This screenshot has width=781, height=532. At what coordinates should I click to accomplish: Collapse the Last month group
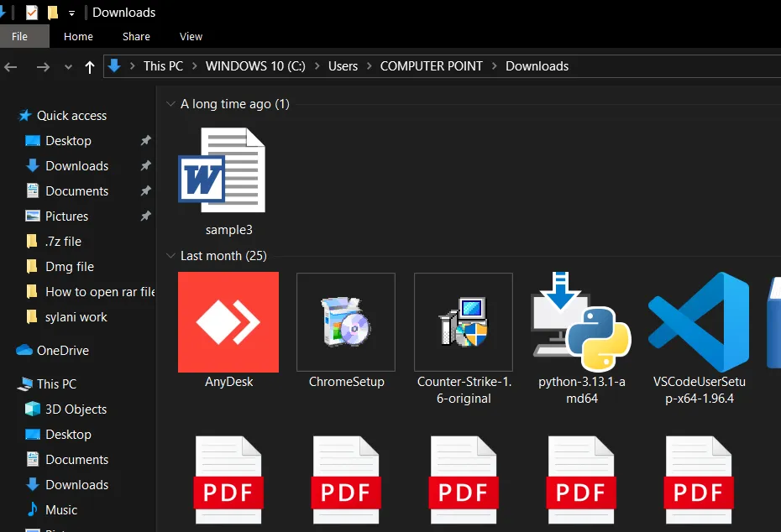click(170, 255)
